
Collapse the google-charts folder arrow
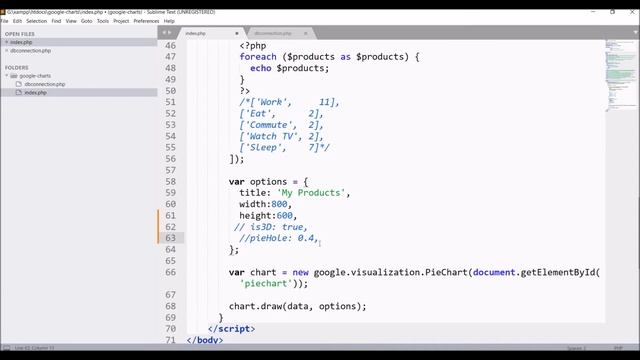coord(7,76)
